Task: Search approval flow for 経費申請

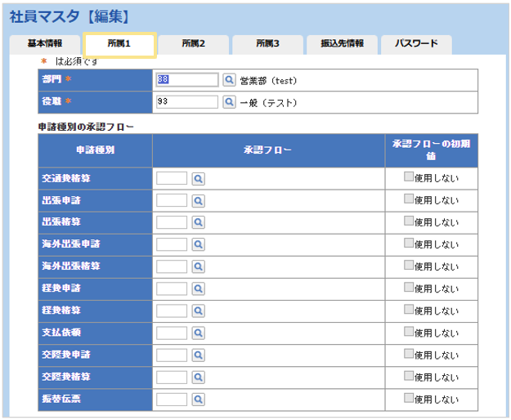Action: (198, 288)
